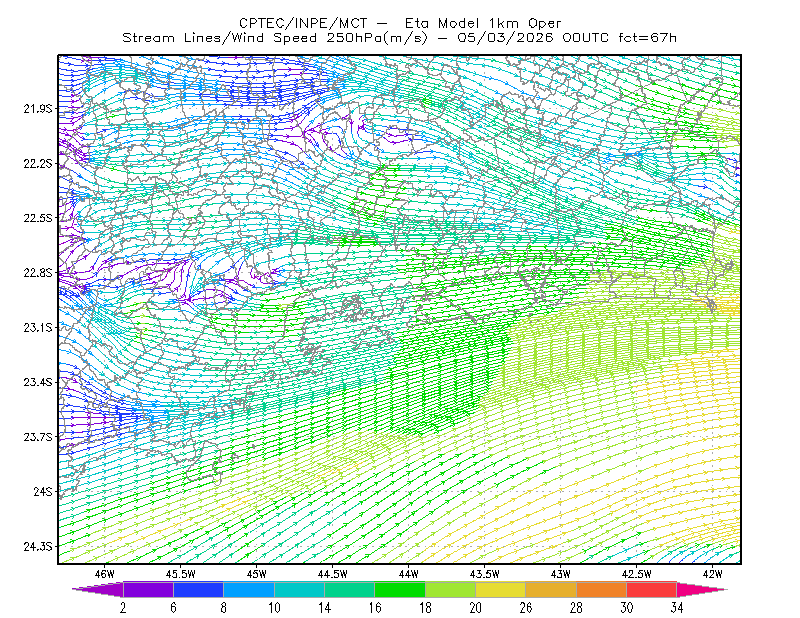Click the pink right arrow of the color bar
Viewport: 800px width, 618px height.
[x=702, y=589]
